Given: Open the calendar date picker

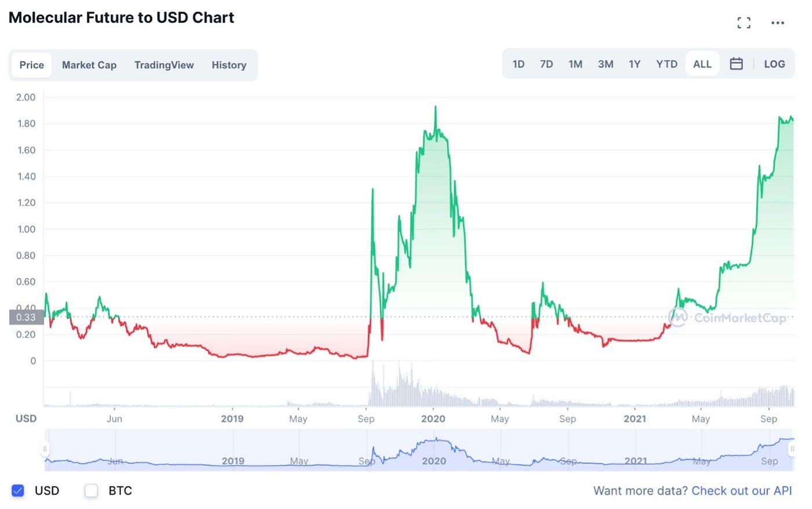Looking at the screenshot, I should [737, 64].
